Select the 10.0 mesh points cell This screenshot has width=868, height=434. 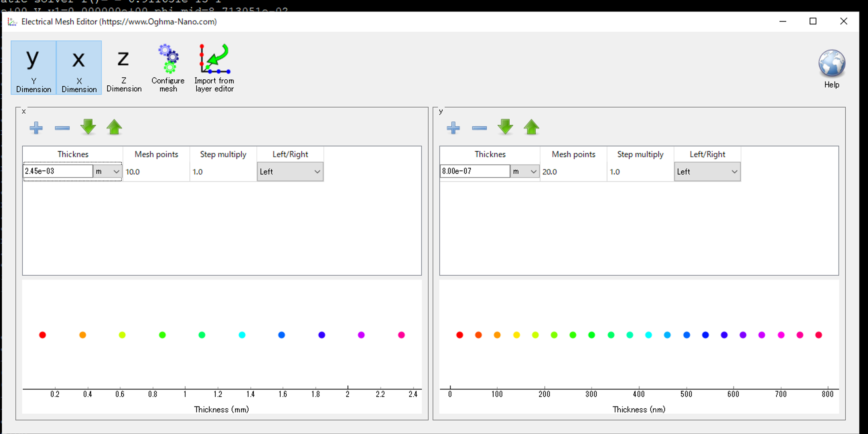[x=156, y=172]
